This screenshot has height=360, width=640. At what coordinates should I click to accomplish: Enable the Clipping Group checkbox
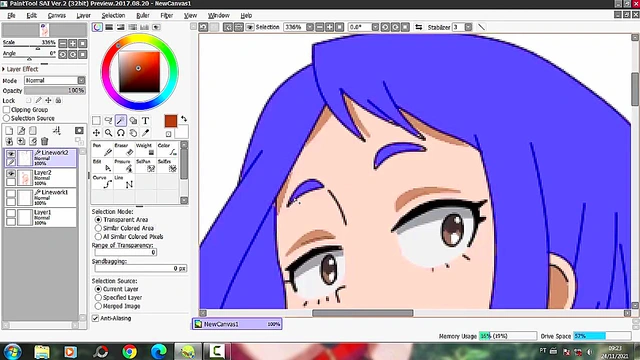[x=7, y=109]
